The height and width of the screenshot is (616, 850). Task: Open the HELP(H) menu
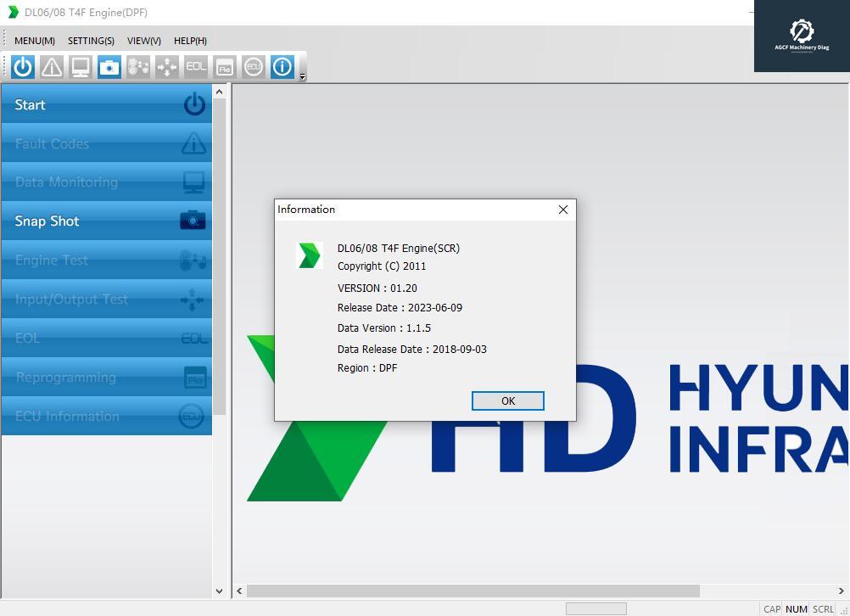190,41
